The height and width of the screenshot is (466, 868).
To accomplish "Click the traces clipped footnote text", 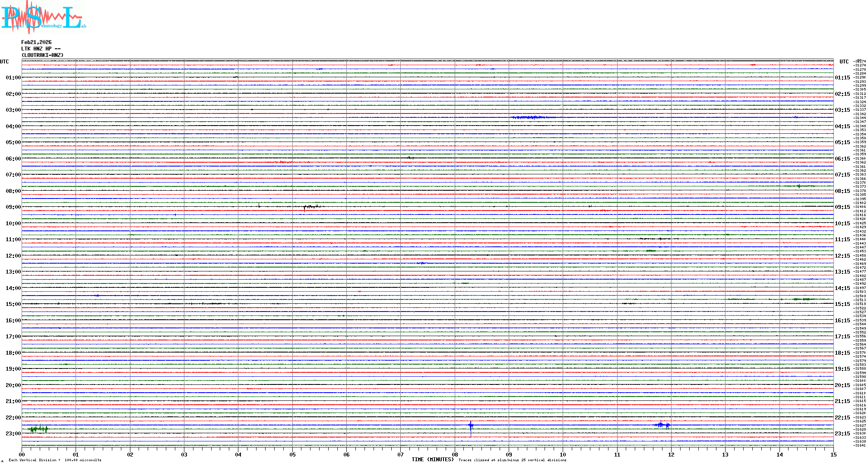I will pyautogui.click(x=512, y=460).
